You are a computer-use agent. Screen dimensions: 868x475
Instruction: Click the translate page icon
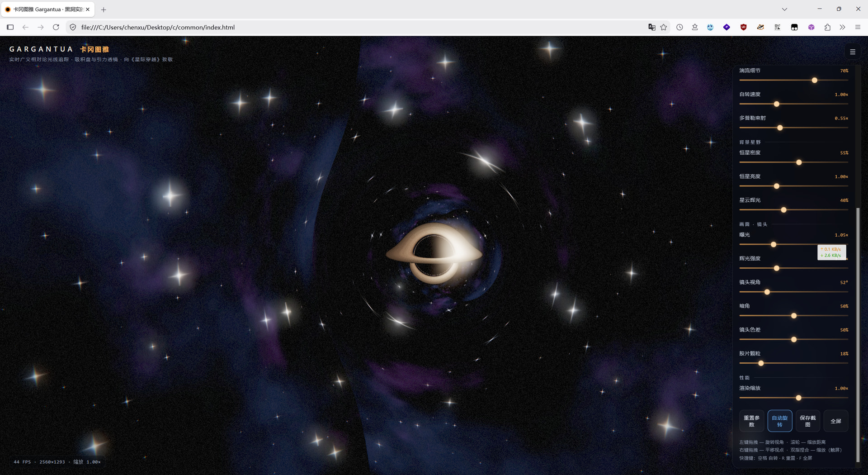click(651, 27)
